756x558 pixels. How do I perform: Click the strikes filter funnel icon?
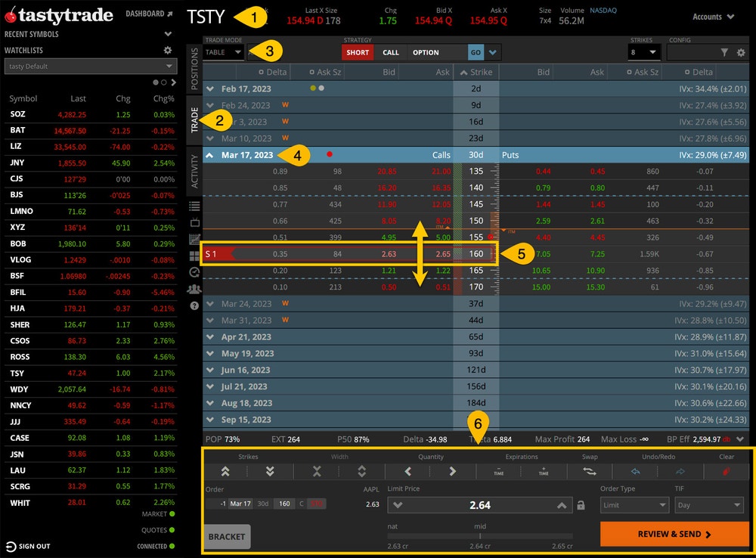coord(726,53)
